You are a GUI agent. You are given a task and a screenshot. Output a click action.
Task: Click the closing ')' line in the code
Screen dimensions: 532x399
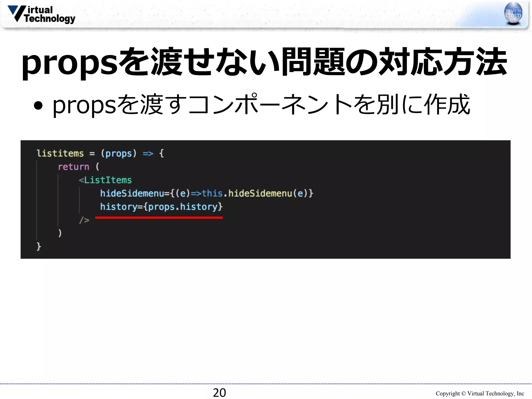(x=60, y=233)
